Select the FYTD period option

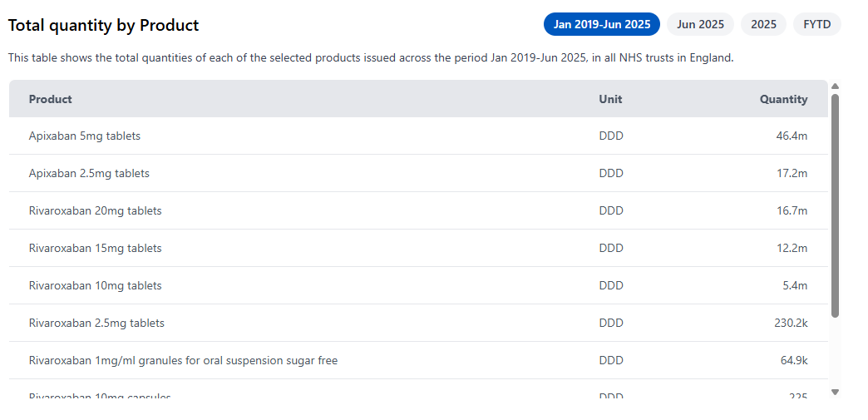[x=816, y=24]
